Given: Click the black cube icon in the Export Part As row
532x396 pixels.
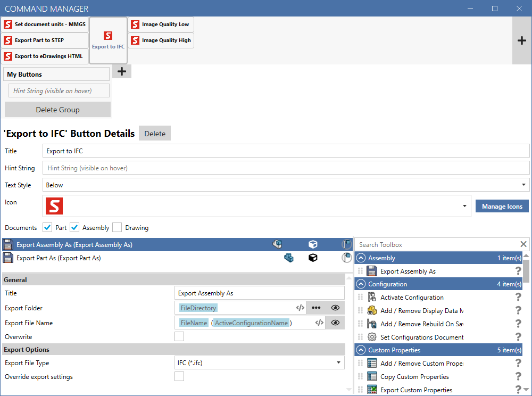Looking at the screenshot, I should (x=313, y=258).
